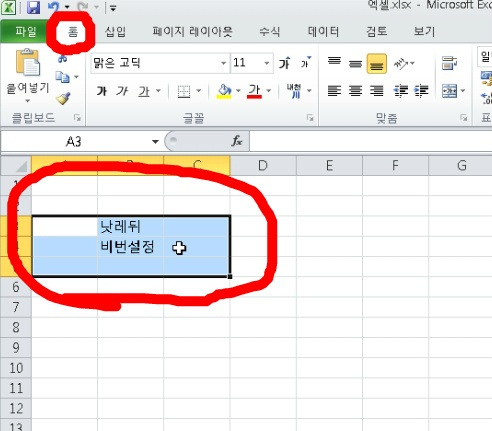Click the Decrease Font Size icon
The image size is (492, 431).
click(x=305, y=62)
